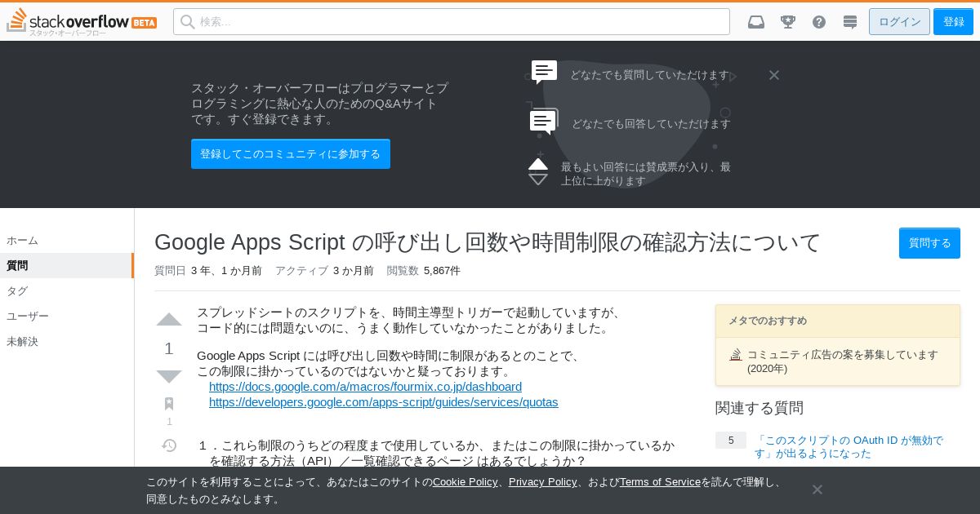The height and width of the screenshot is (514, 980).
Task: Open タグ in sidebar
Action: pyautogui.click(x=67, y=291)
